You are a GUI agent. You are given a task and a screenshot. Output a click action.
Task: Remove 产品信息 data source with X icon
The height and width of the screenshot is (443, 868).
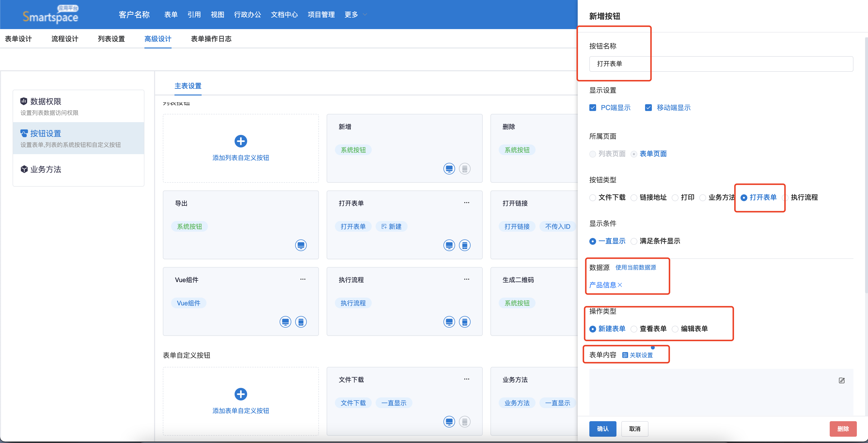pos(620,285)
